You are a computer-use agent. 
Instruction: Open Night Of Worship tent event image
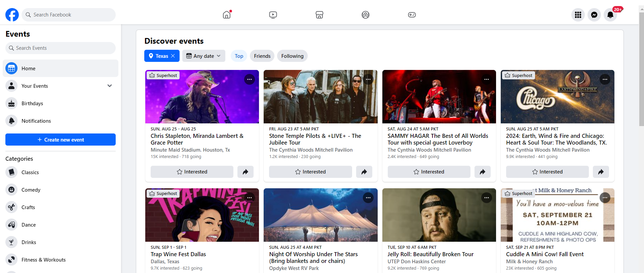click(320, 215)
